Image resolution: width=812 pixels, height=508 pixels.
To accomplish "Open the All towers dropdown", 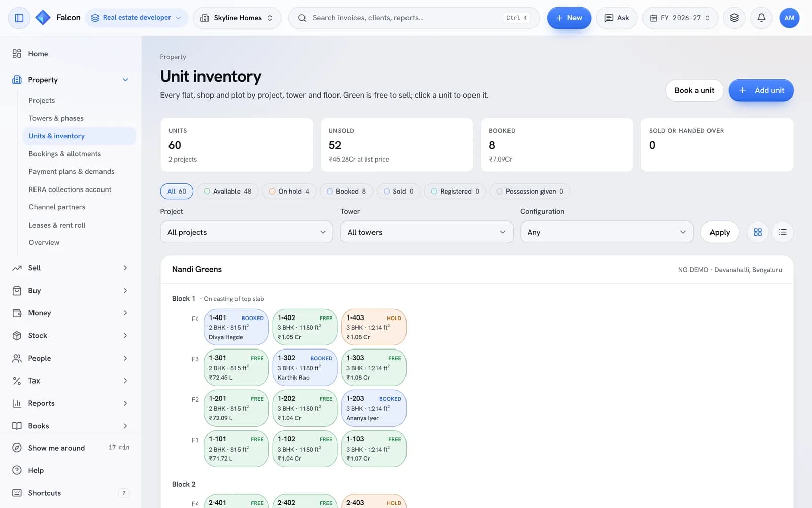I will [426, 232].
